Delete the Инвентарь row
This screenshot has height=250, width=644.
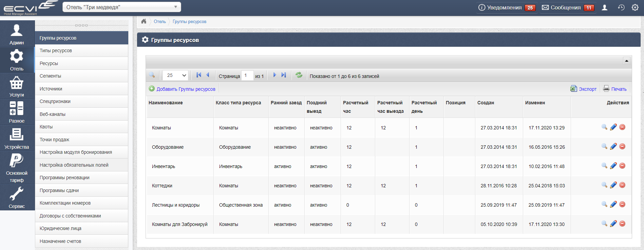tap(622, 166)
